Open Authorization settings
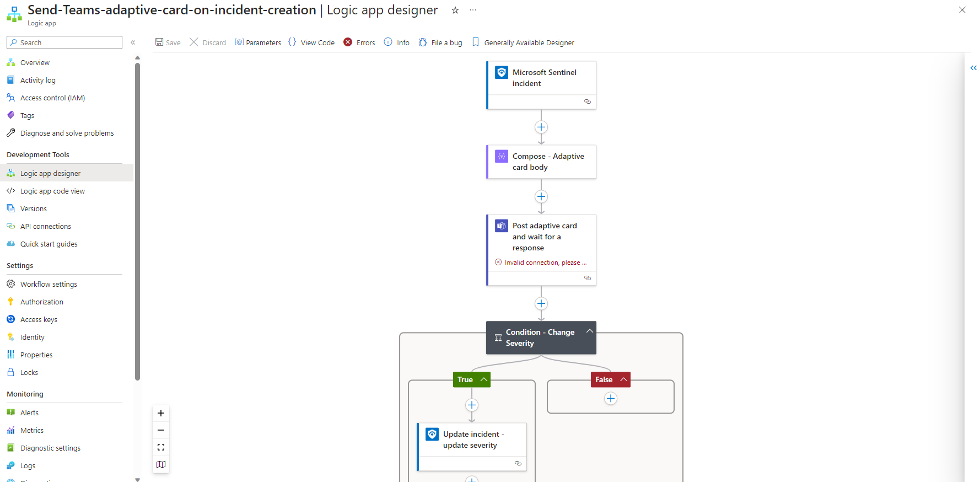This screenshot has height=482, width=980. (x=41, y=302)
